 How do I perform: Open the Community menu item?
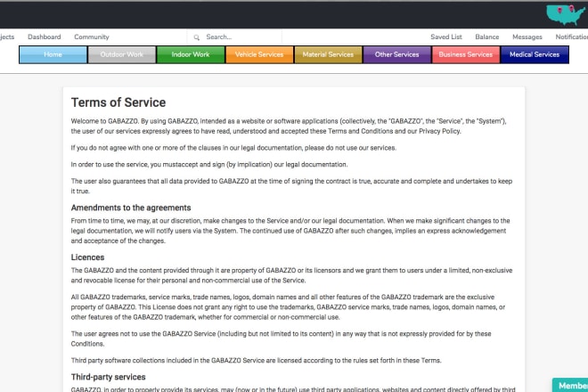92,37
